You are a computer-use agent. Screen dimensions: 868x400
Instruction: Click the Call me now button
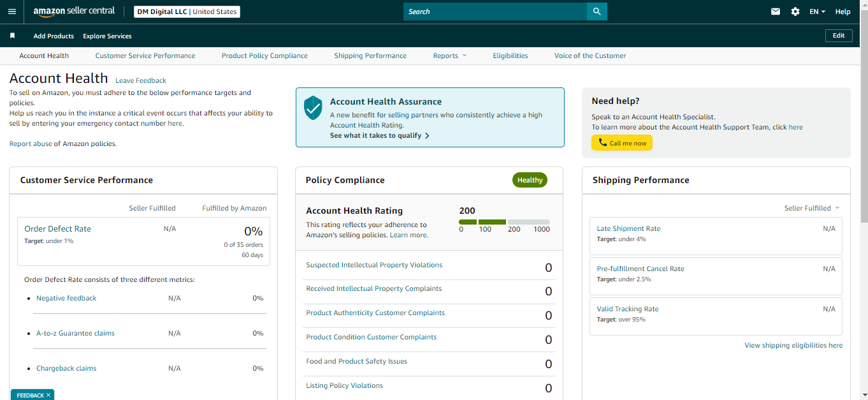[622, 143]
